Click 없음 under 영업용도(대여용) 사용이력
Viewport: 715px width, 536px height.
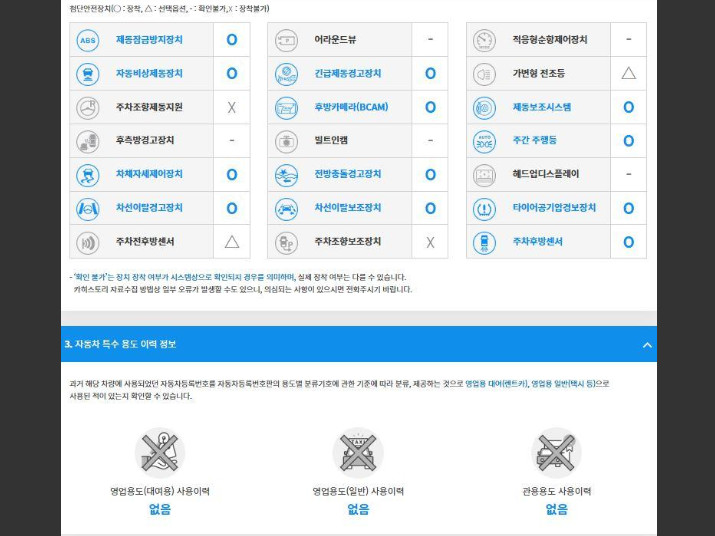[160, 509]
